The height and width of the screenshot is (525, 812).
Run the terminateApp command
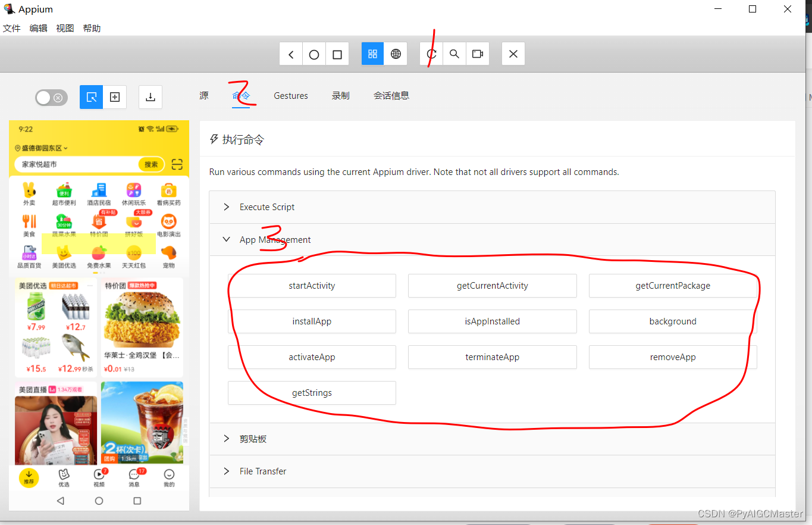(493, 357)
